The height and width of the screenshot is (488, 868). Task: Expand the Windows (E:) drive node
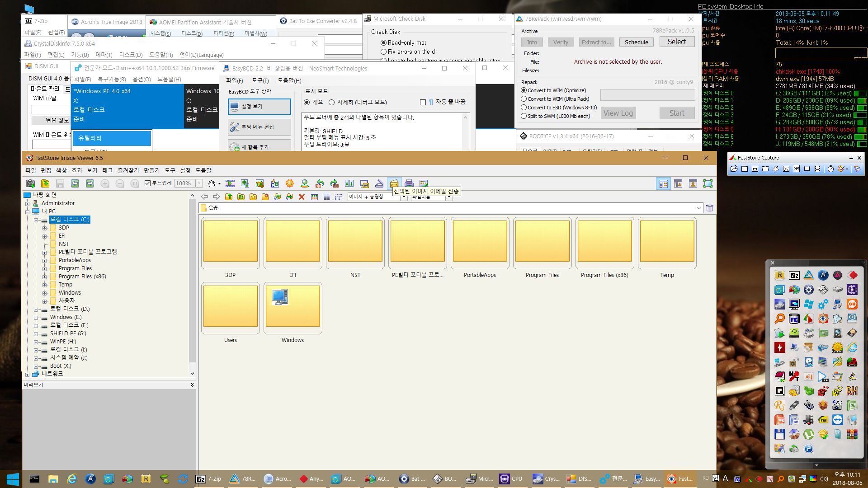coord(36,317)
